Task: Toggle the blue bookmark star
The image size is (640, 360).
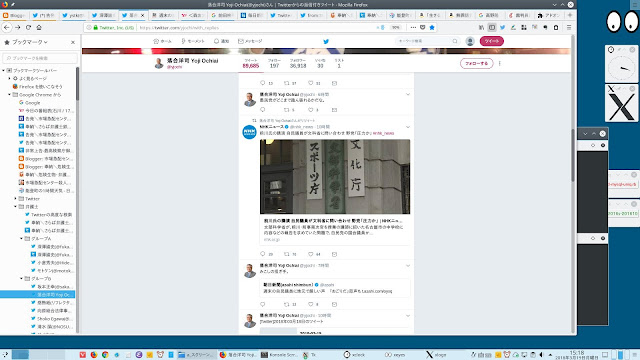Action: pos(432,27)
